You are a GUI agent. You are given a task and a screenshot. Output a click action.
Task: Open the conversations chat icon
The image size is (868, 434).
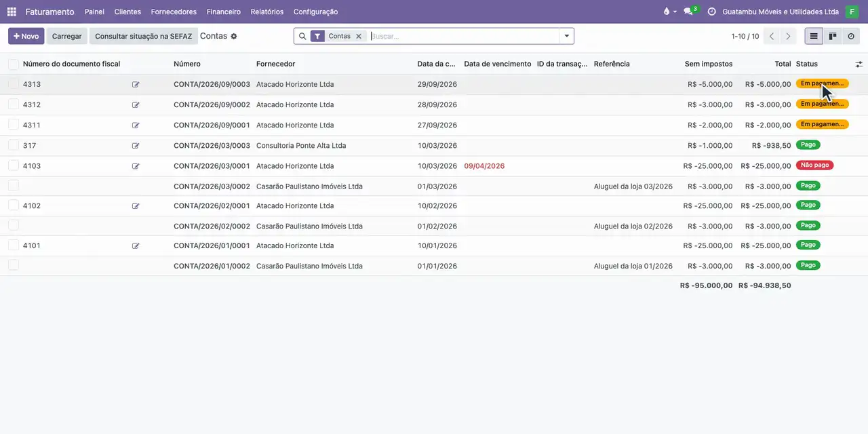click(x=688, y=12)
